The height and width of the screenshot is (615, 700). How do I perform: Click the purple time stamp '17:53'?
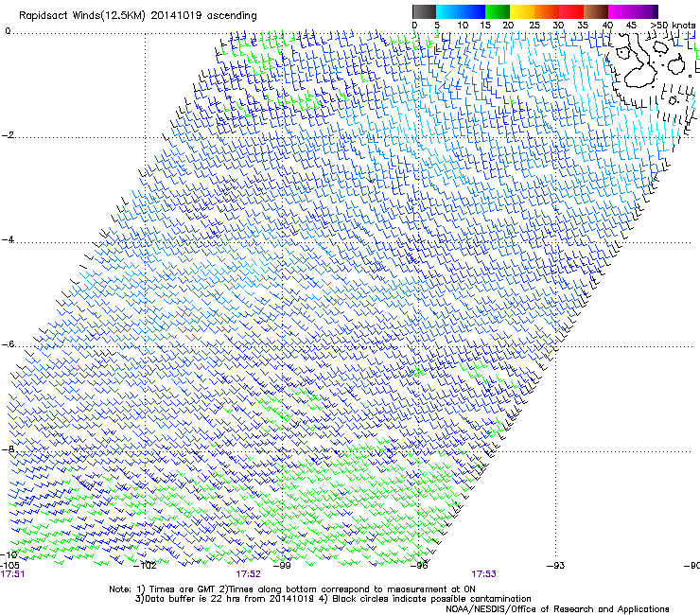[x=484, y=574]
